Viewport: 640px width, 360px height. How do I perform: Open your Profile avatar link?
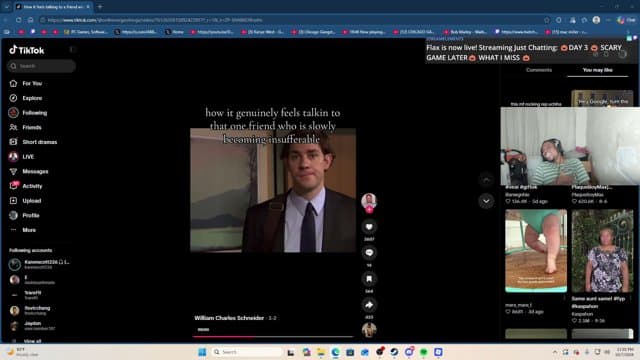tap(13, 215)
